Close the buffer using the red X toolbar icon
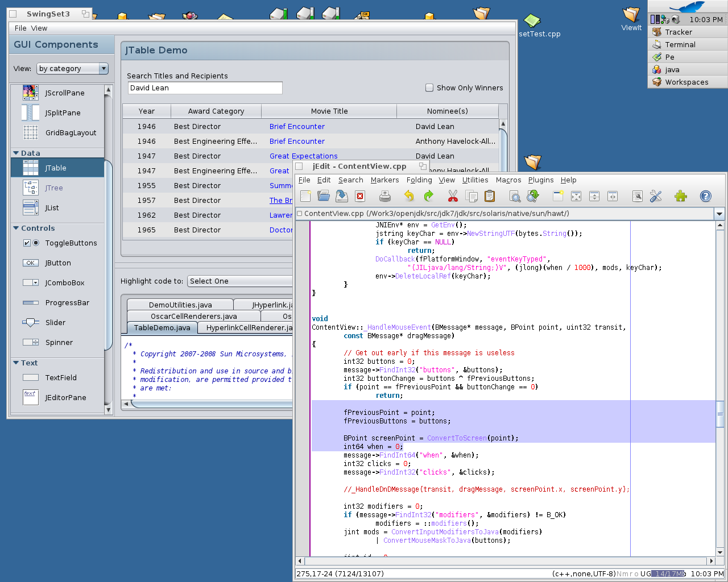The height and width of the screenshot is (582, 728). point(360,196)
